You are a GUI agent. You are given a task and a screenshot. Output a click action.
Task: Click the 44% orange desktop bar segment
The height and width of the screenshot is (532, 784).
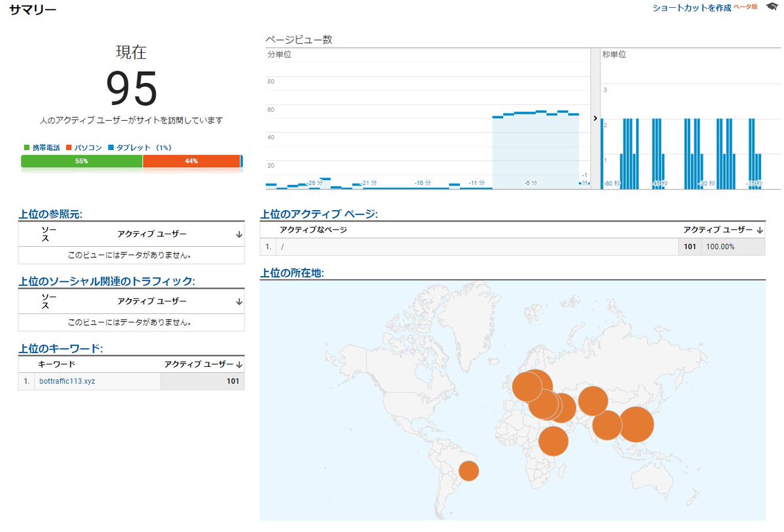click(x=191, y=160)
